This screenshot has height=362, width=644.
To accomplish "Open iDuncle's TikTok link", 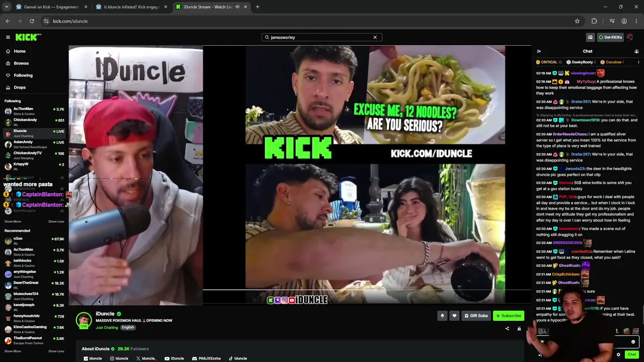I will (x=237, y=358).
